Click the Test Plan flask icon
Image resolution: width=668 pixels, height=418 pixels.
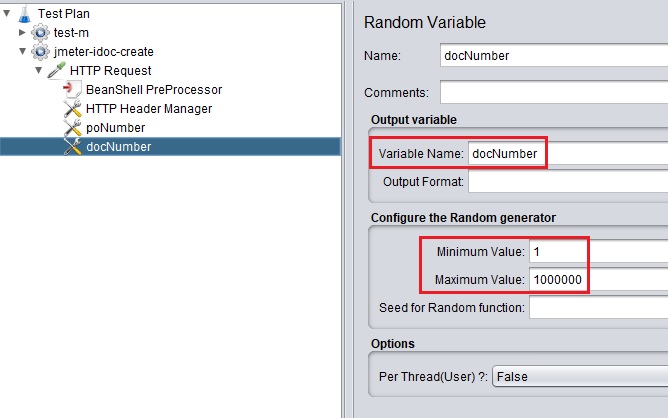pos(24,14)
